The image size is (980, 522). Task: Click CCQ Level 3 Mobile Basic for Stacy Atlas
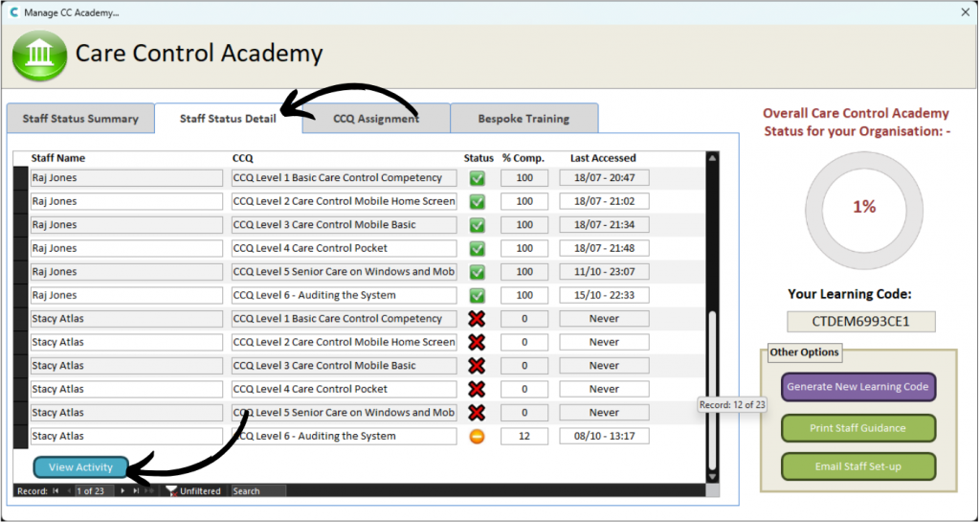(x=345, y=366)
